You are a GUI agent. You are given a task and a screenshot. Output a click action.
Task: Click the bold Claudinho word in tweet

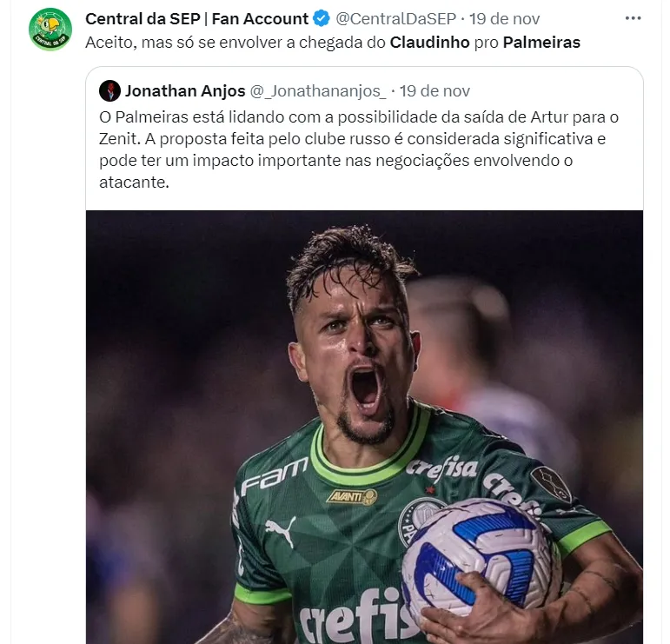tap(429, 43)
